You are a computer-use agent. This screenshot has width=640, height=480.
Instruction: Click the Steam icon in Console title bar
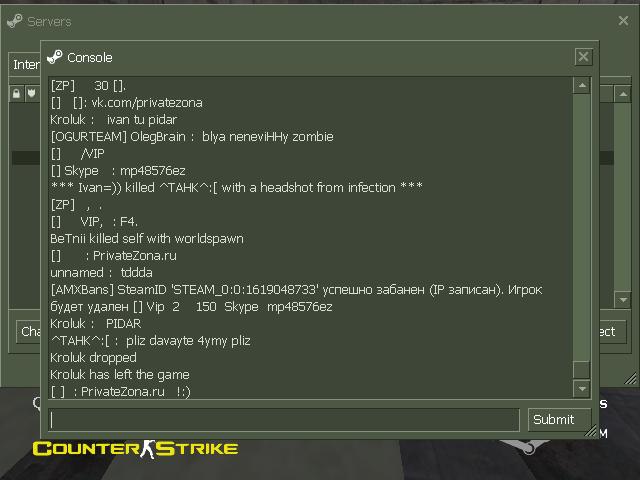coord(54,57)
